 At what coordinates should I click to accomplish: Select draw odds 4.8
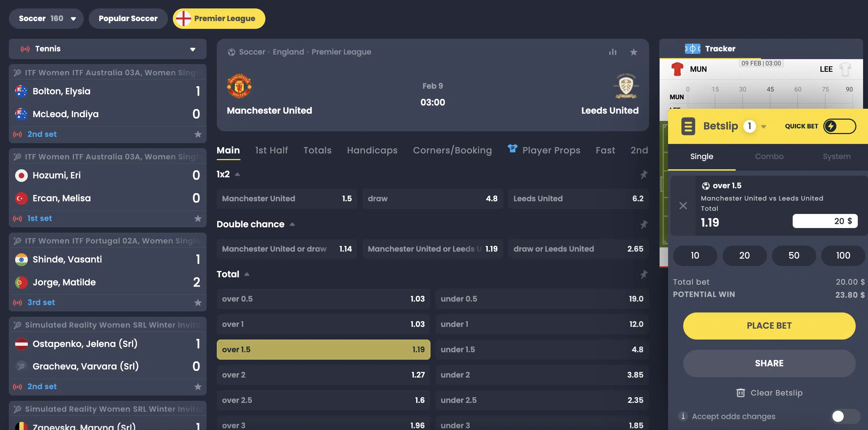pos(433,198)
